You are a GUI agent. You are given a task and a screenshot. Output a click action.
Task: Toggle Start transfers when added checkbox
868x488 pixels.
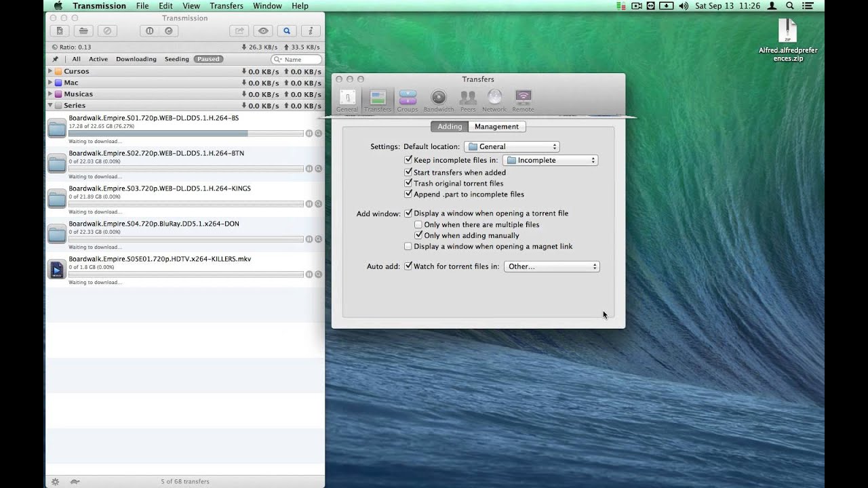coord(408,172)
